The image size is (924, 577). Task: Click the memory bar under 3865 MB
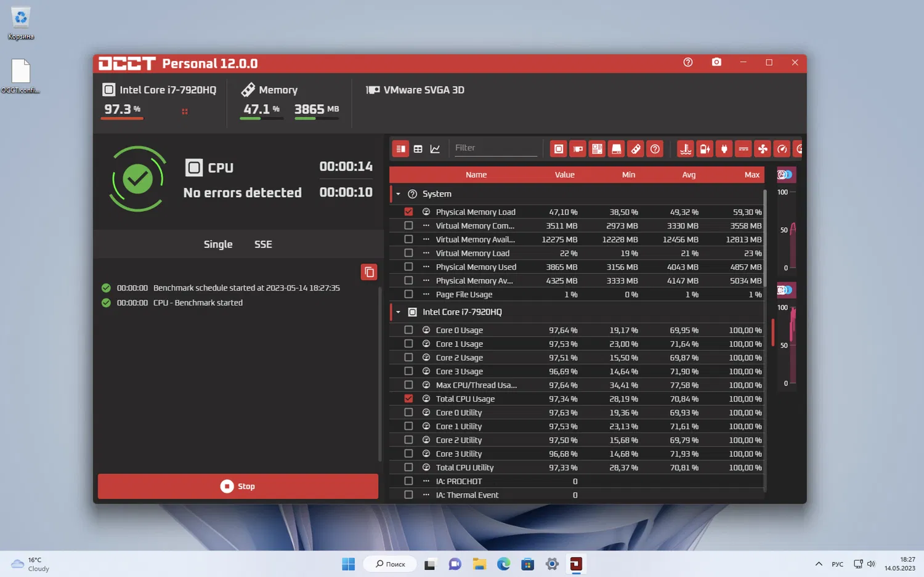pos(317,118)
